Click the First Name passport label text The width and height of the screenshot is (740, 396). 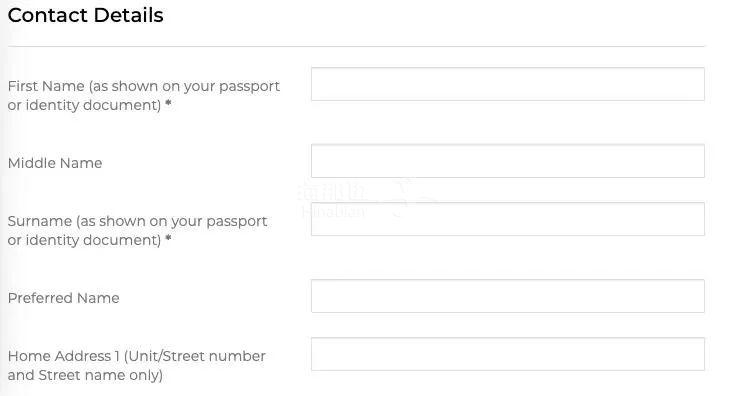click(143, 95)
